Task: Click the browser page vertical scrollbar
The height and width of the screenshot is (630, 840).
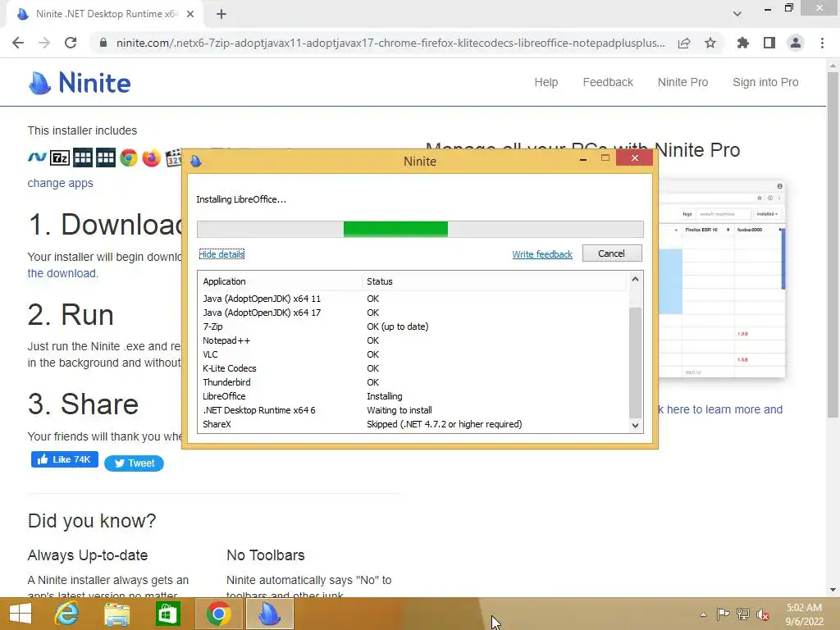Action: [833, 244]
